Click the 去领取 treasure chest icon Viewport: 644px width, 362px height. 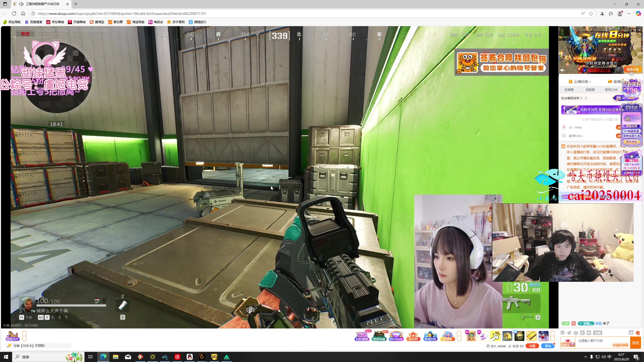click(x=448, y=336)
